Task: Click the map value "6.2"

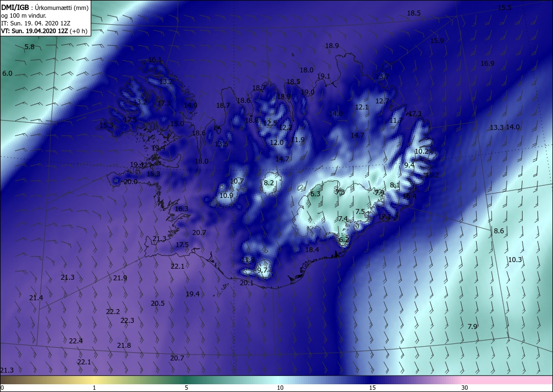Action: tap(343, 239)
